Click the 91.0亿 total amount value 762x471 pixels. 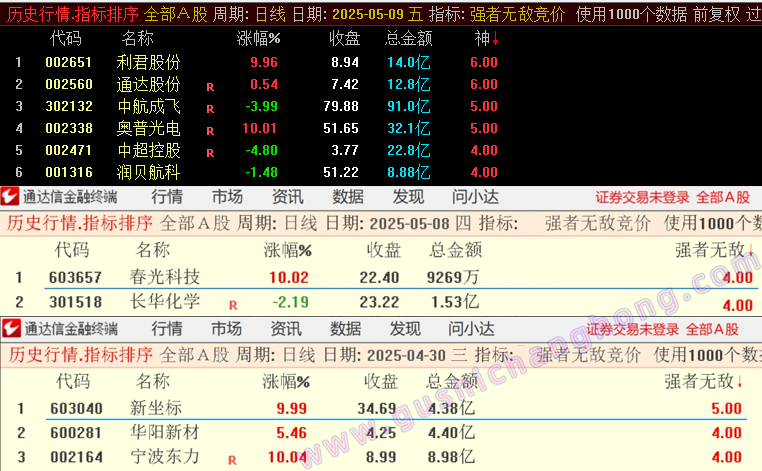(409, 106)
